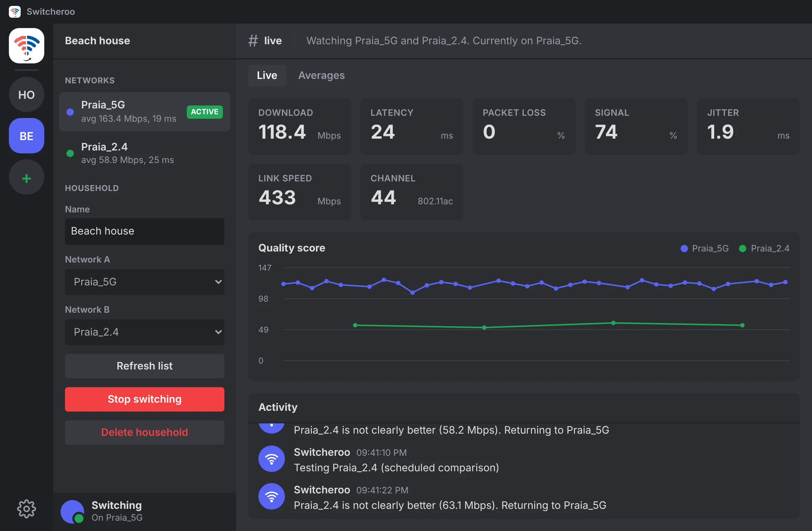Screen dimensions: 812x531
Task: Click the Switching status avatar
Action: point(72,512)
